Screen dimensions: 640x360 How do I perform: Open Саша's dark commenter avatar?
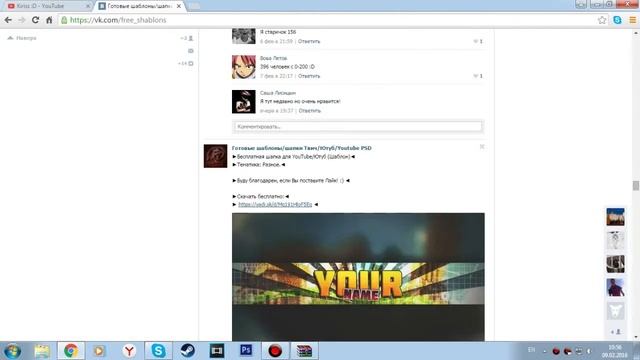click(244, 102)
